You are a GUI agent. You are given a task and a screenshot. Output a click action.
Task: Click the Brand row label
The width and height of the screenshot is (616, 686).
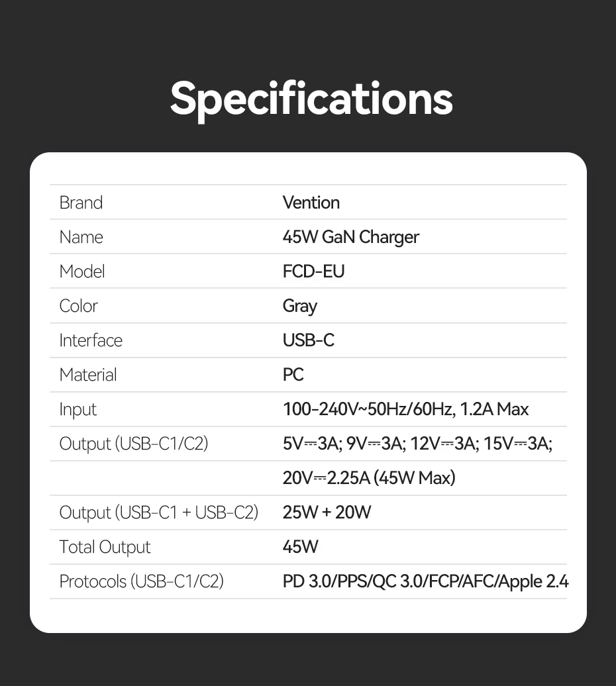click(x=81, y=203)
